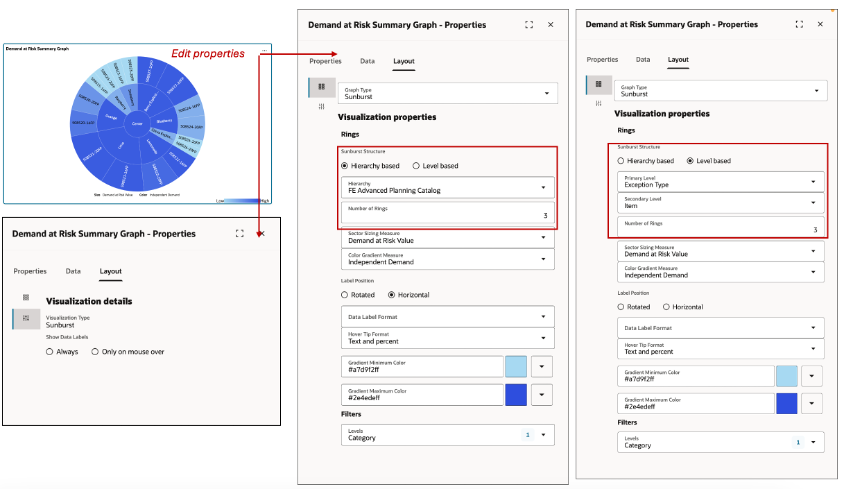Open minimum color picker arrow in right panel
The image size is (844, 490).
(x=812, y=376)
